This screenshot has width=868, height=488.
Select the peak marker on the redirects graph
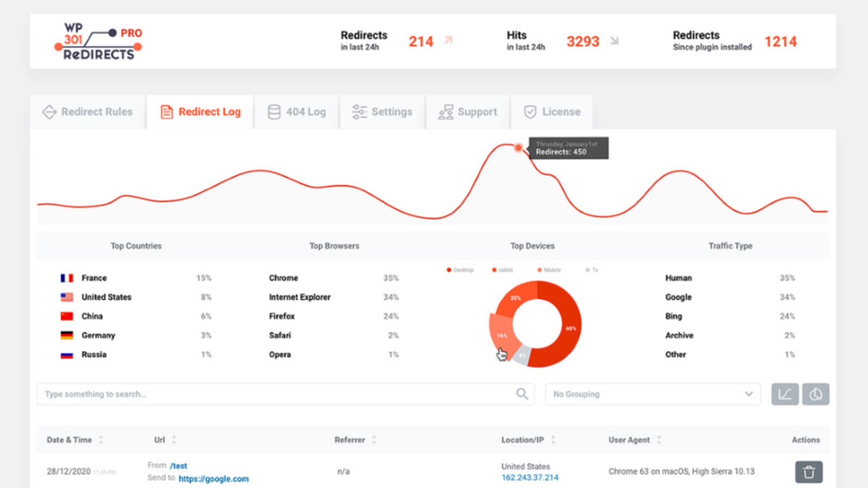[x=518, y=147]
